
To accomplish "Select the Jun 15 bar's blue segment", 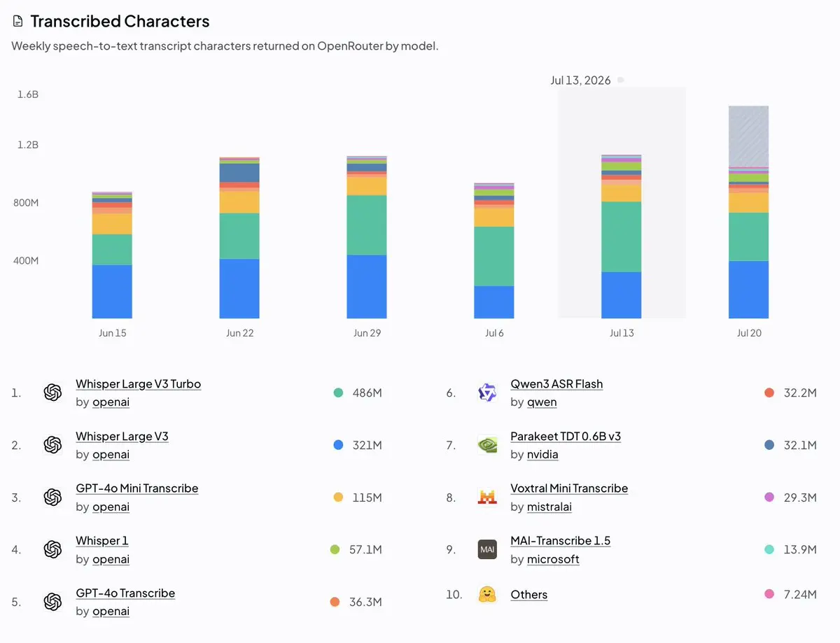I will click(112, 292).
